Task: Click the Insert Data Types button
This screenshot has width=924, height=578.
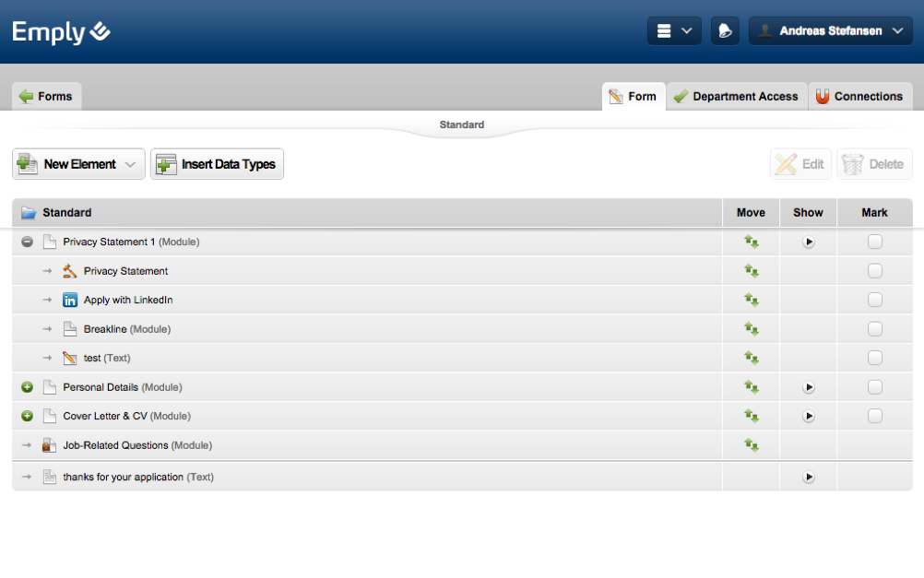Action: (217, 164)
